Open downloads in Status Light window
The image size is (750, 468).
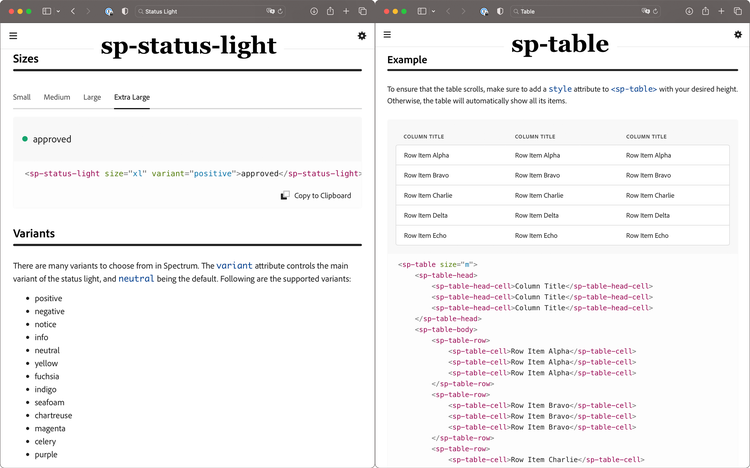tap(314, 11)
